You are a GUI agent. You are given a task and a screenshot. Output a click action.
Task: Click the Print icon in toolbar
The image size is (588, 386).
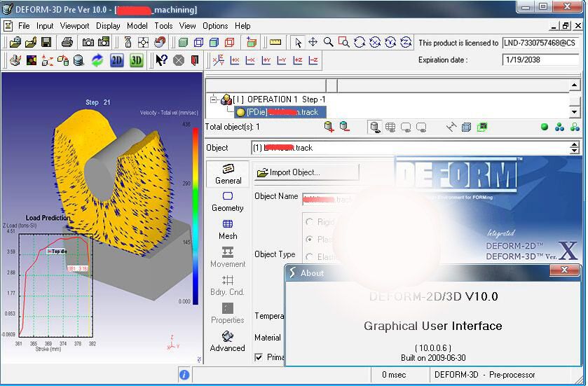pyautogui.click(x=67, y=43)
